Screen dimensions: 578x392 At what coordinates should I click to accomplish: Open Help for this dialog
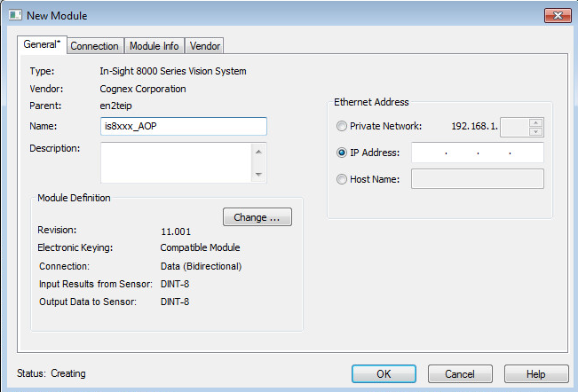tap(535, 373)
